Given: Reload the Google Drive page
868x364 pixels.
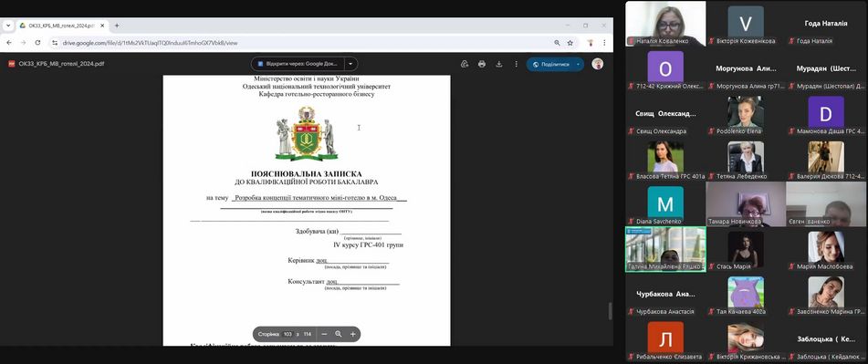Looking at the screenshot, I should click(x=37, y=42).
